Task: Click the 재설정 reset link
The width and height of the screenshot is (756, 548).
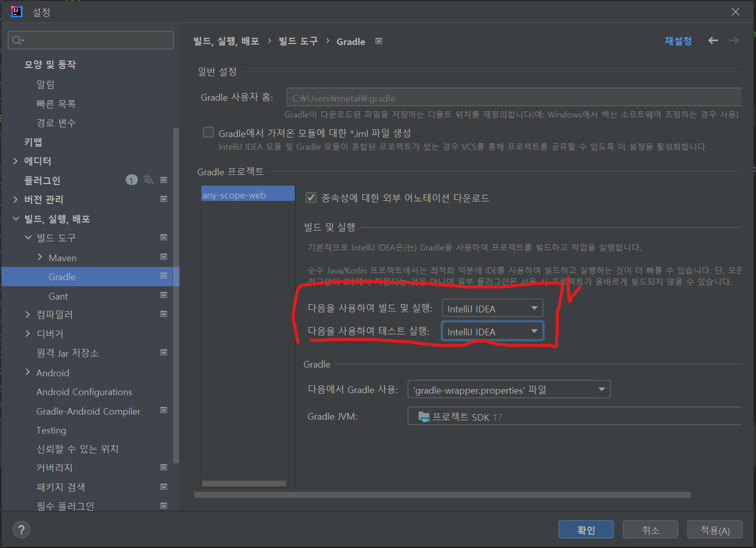Action: 678,41
